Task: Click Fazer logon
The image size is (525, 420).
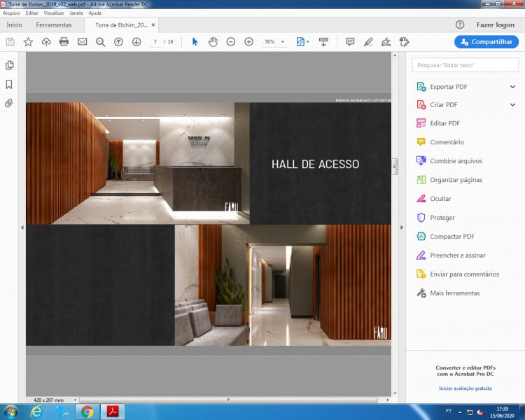Action: pyautogui.click(x=495, y=24)
